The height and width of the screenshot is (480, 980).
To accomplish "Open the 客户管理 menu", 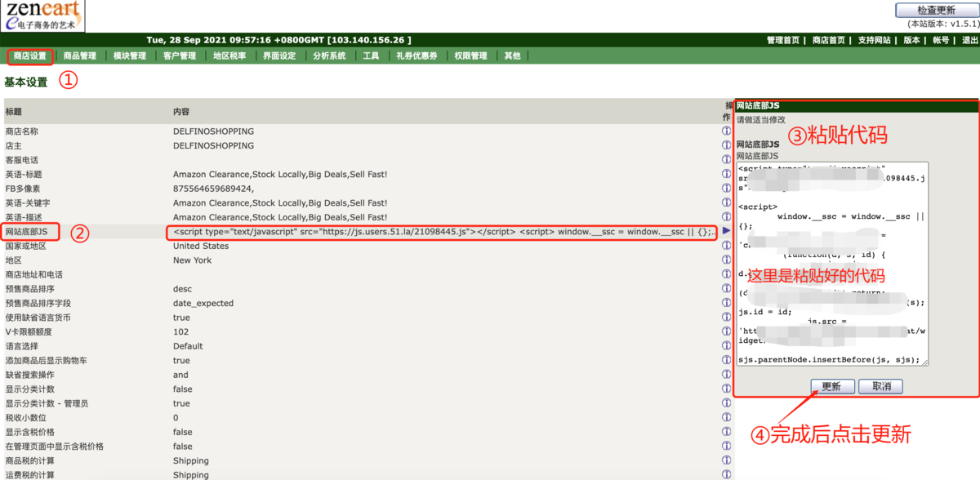I will tap(180, 56).
